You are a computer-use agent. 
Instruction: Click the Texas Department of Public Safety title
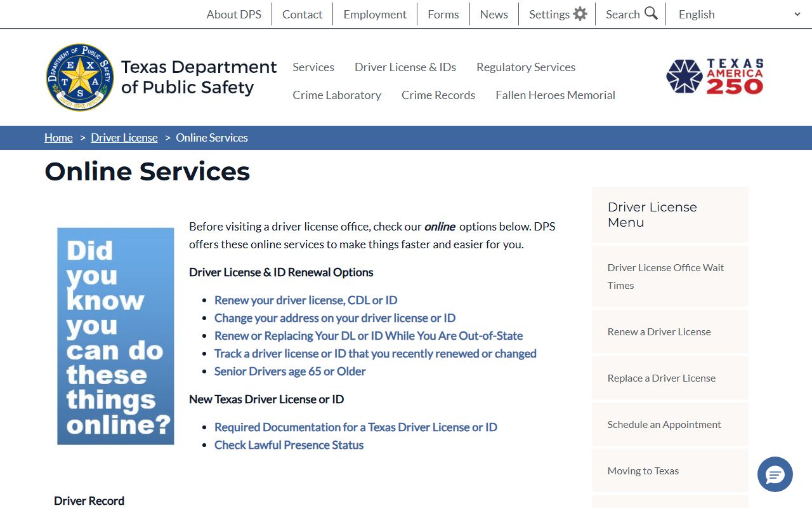click(199, 77)
